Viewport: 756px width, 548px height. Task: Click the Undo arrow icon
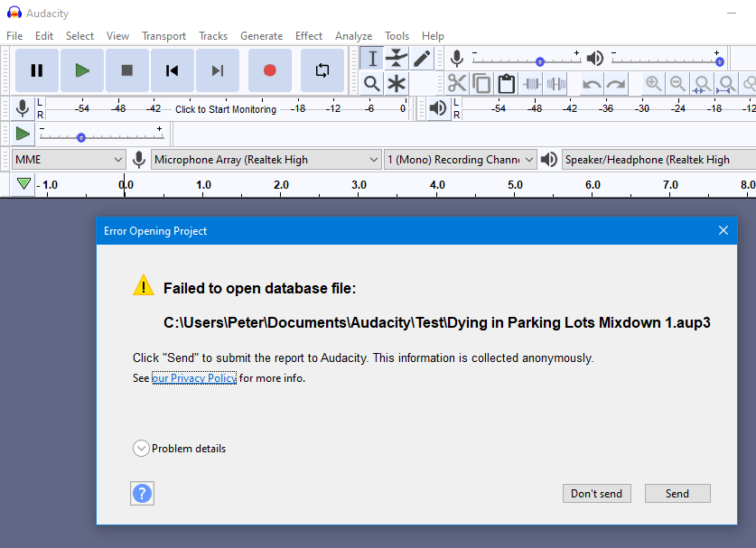click(x=592, y=84)
